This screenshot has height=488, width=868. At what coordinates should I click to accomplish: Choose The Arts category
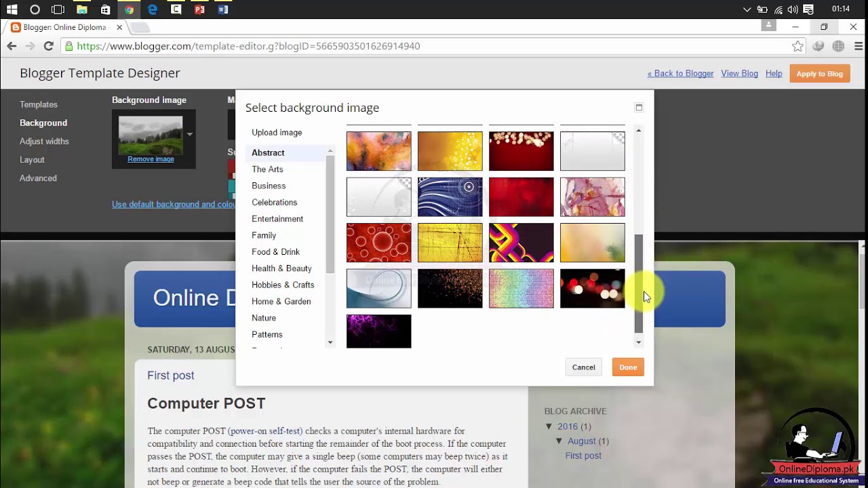click(x=267, y=169)
